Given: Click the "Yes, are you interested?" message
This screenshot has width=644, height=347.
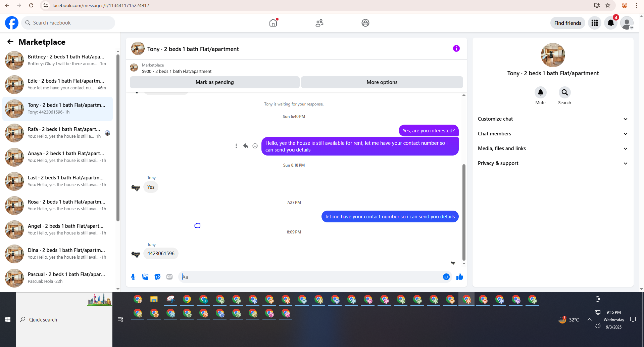Looking at the screenshot, I should tap(429, 131).
